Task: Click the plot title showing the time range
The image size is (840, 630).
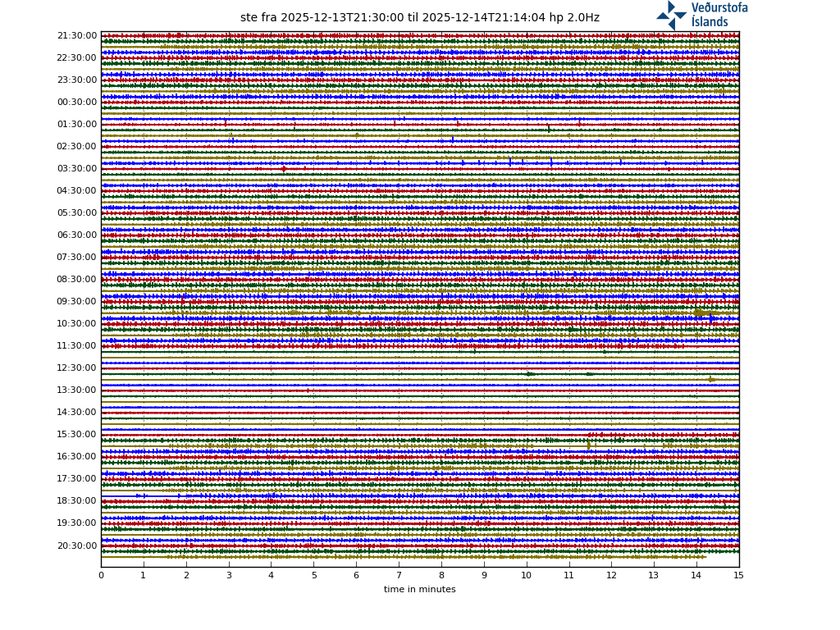Action: coord(419,18)
